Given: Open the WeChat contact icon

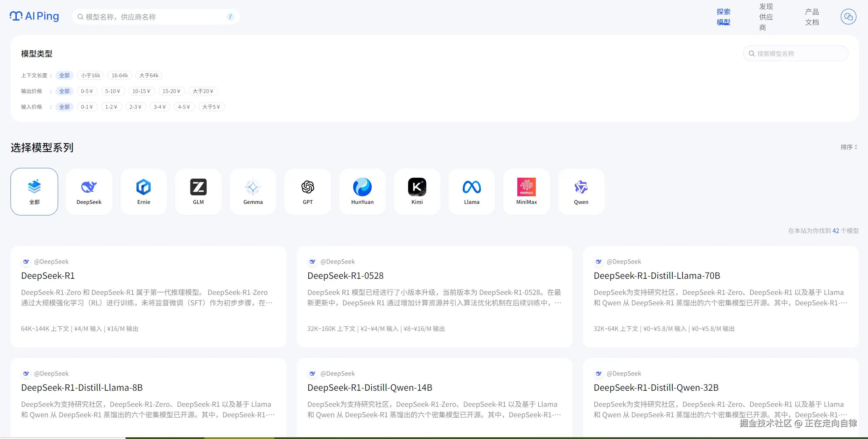Looking at the screenshot, I should point(848,17).
